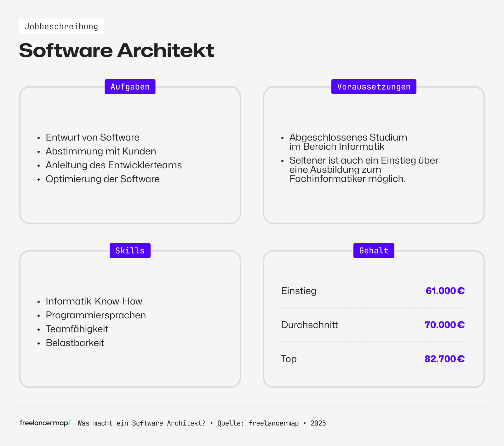Click the footer source text 'Quelle: freelancermap'
Image resolution: width=504 pixels, height=446 pixels.
258,423
